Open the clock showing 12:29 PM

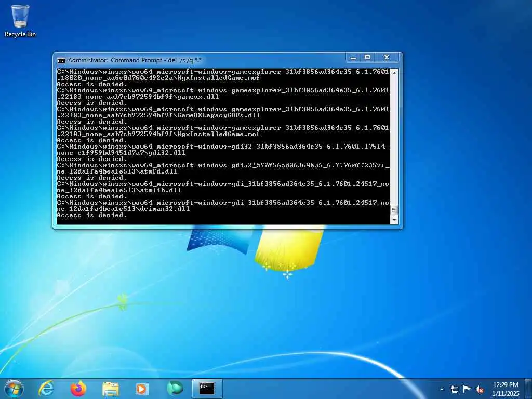[x=506, y=389]
